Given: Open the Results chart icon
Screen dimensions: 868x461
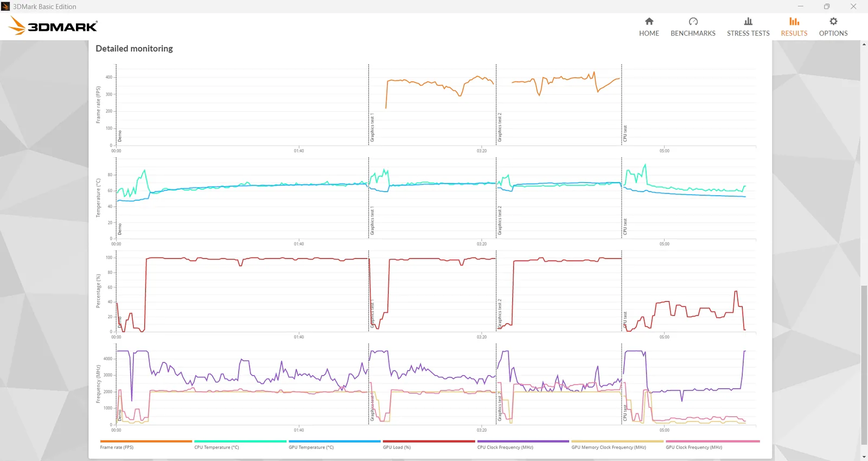Looking at the screenshot, I should (794, 22).
